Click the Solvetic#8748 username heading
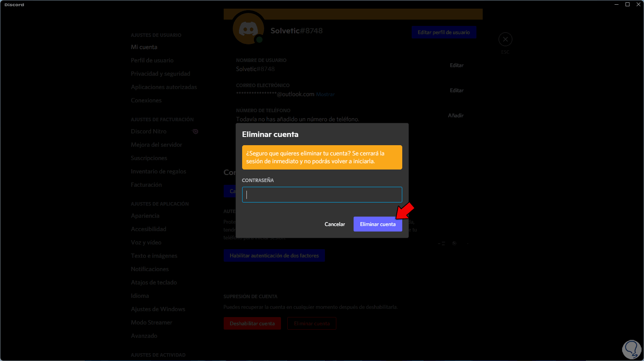 pos(297,31)
